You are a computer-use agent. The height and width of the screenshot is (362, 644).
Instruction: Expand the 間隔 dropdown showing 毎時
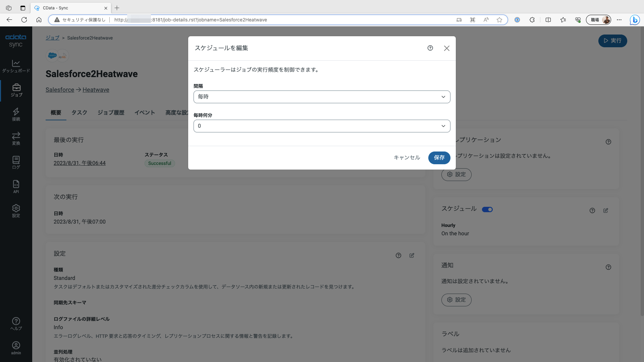tap(322, 97)
